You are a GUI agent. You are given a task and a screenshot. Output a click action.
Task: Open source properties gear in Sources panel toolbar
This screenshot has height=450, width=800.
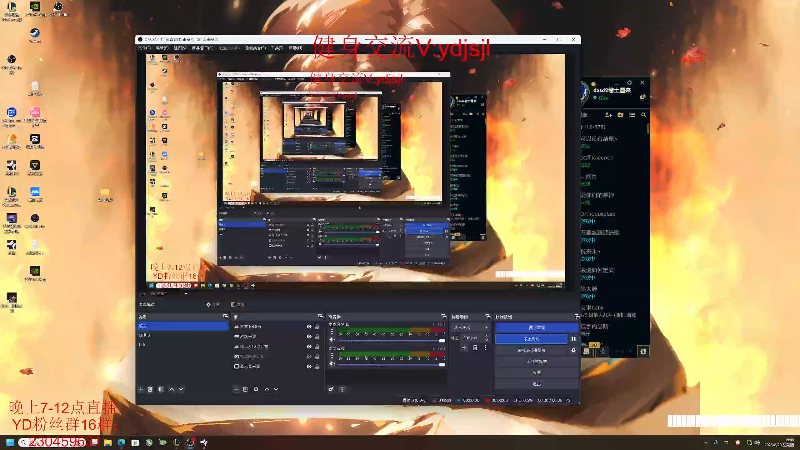256,389
